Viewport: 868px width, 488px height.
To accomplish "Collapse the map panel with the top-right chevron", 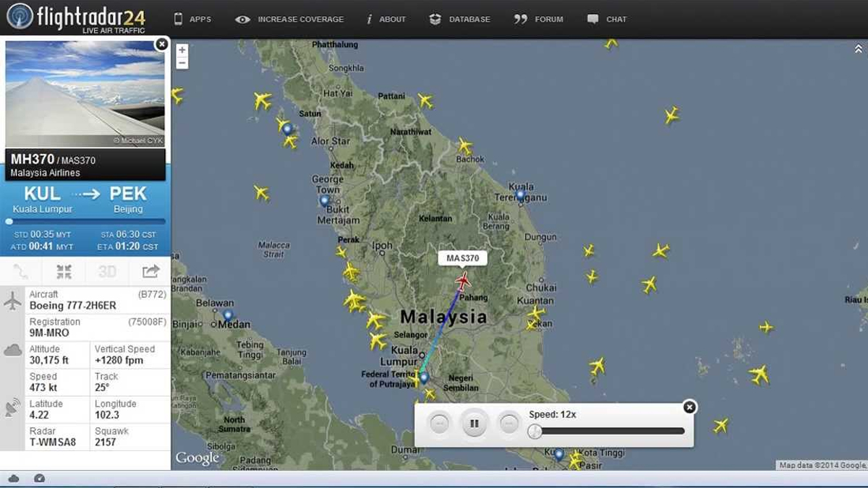I will (x=859, y=49).
